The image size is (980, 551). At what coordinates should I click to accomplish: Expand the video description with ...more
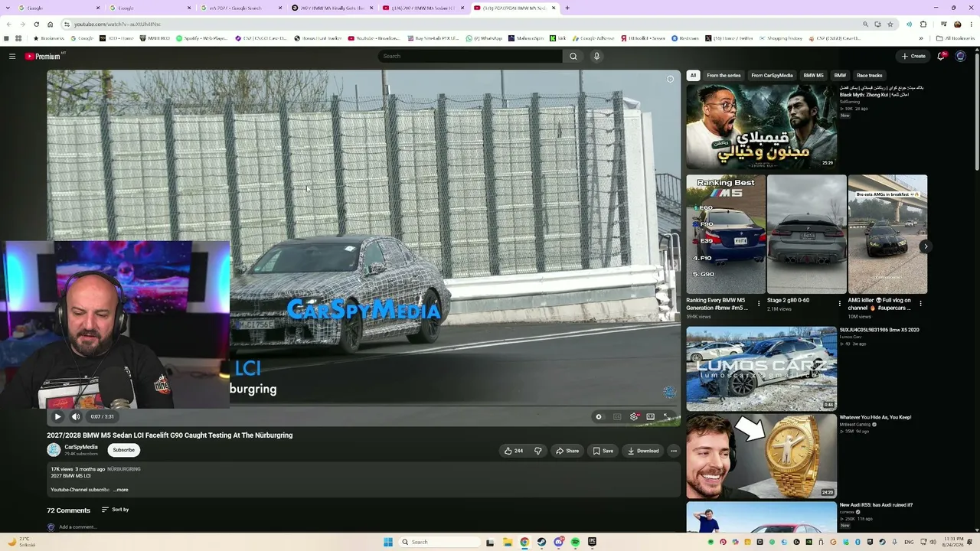pyautogui.click(x=121, y=490)
